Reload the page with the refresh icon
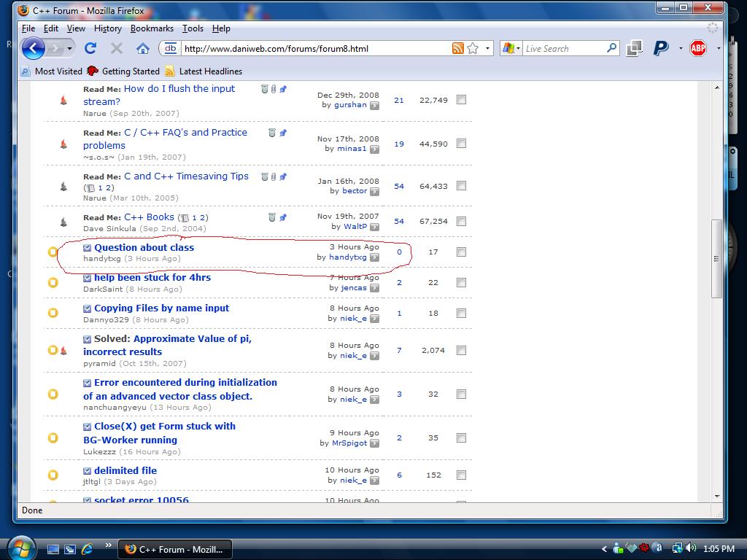The height and width of the screenshot is (560, 747). click(x=90, y=48)
